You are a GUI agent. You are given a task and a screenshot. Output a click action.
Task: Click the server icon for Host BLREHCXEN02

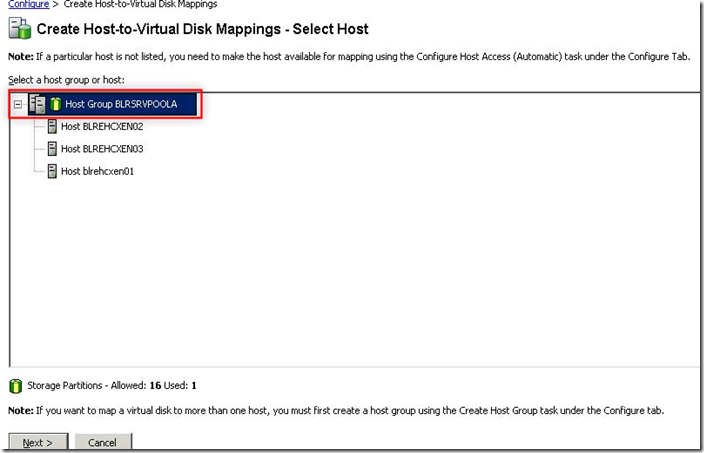click(x=52, y=127)
